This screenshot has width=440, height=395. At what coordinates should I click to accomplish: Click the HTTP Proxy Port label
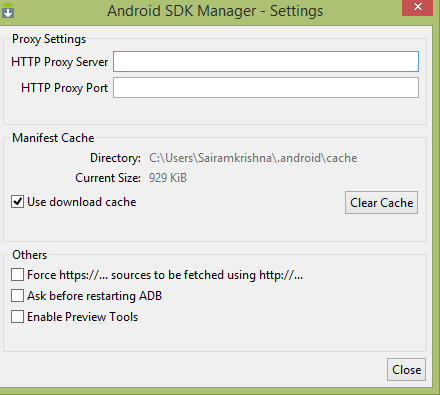(65, 88)
